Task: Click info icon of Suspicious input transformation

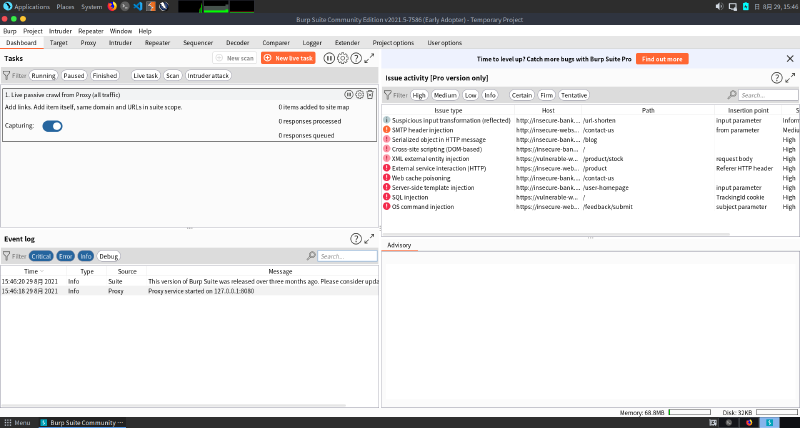Action: pos(387,120)
